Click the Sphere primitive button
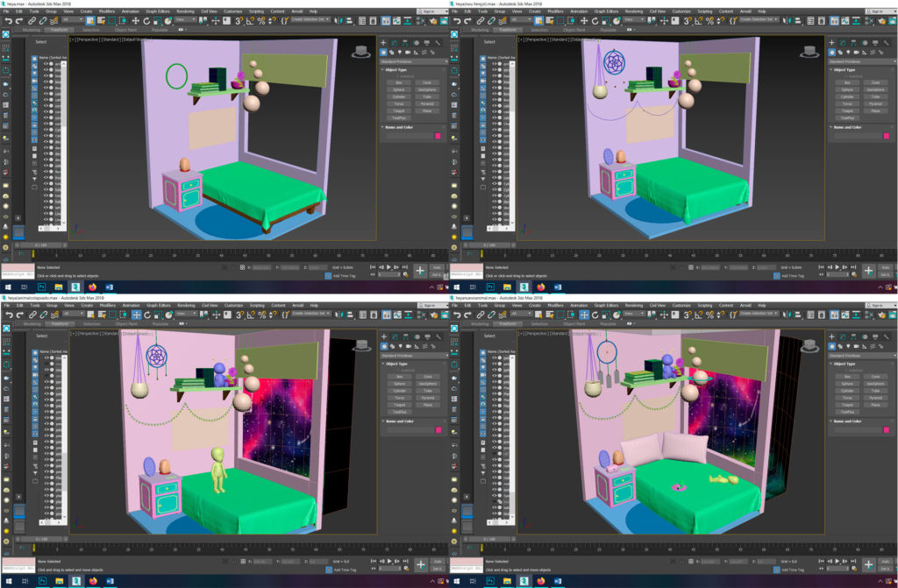Image resolution: width=898 pixels, height=588 pixels. click(x=399, y=89)
